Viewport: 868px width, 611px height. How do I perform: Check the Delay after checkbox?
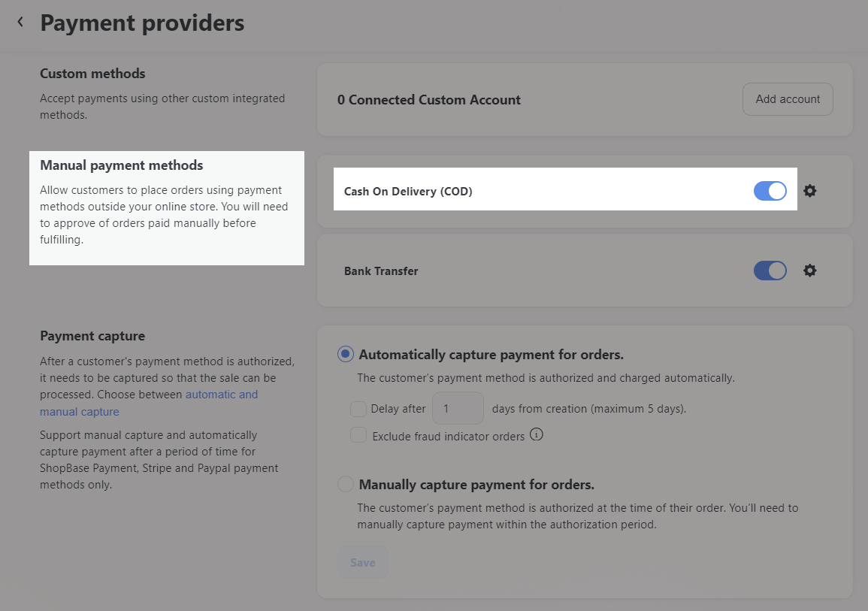[358, 409]
